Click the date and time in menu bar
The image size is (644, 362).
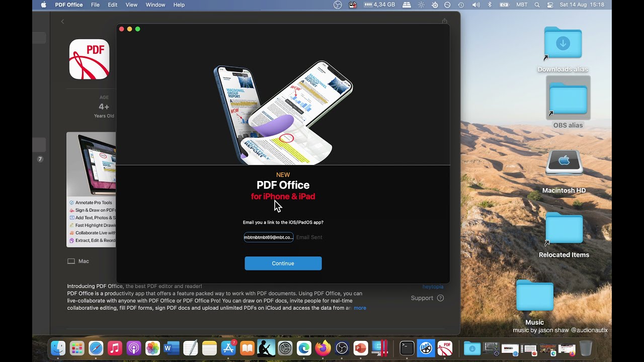point(582,5)
